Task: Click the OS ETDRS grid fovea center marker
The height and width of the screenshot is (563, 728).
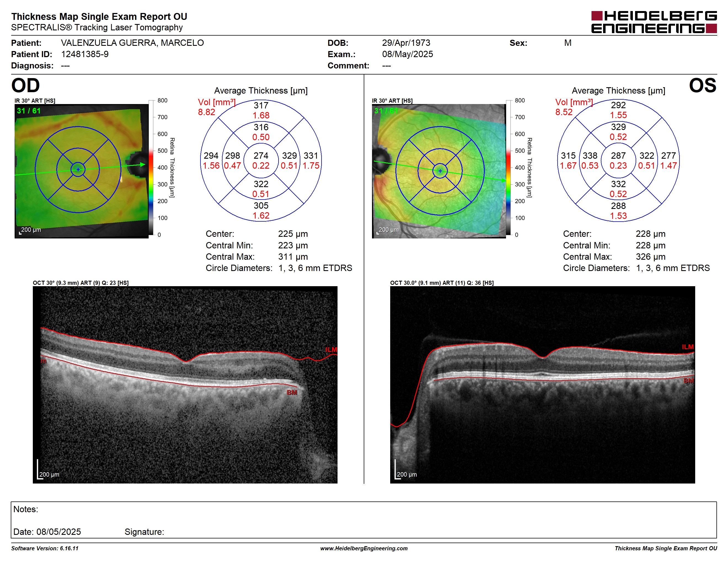Action: [x=440, y=171]
